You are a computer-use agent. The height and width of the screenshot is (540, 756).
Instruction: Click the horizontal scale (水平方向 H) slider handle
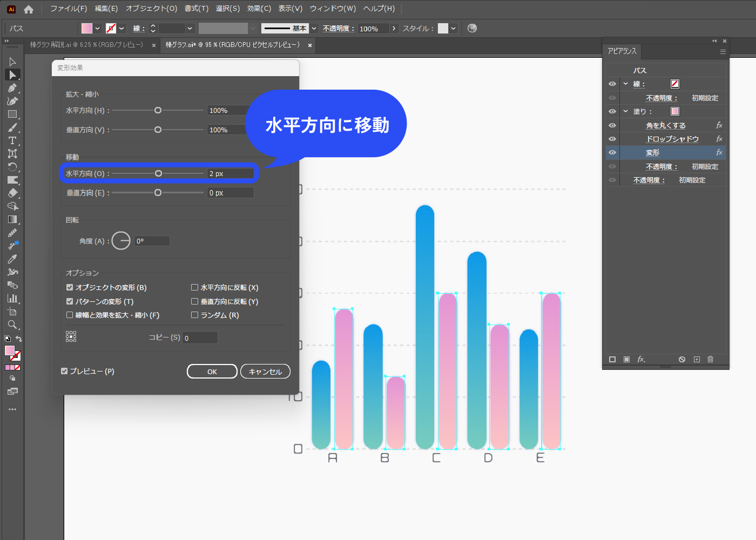tap(158, 110)
